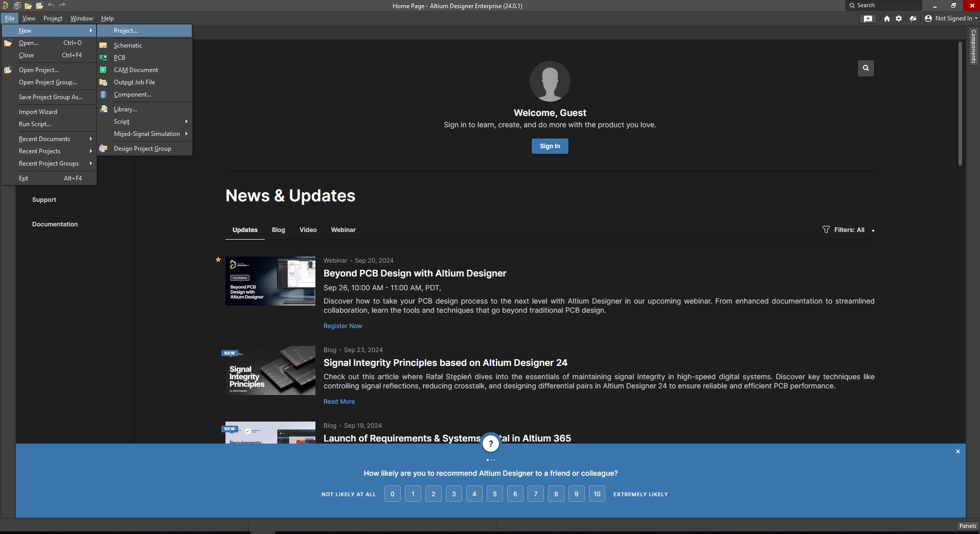The image size is (980, 534).
Task: Open Support in the left sidebar
Action: point(44,200)
